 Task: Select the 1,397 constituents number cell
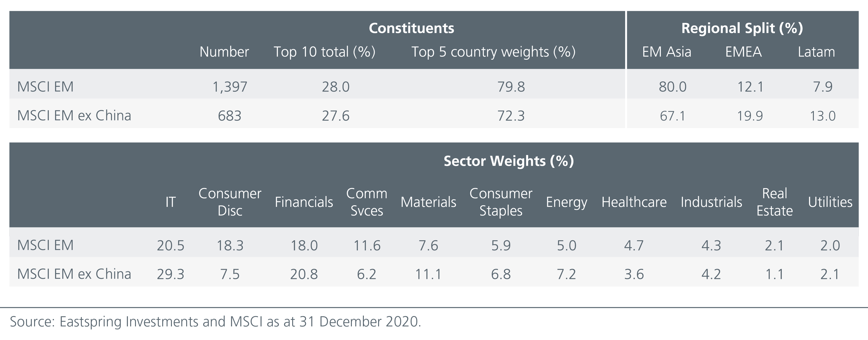[x=230, y=87]
